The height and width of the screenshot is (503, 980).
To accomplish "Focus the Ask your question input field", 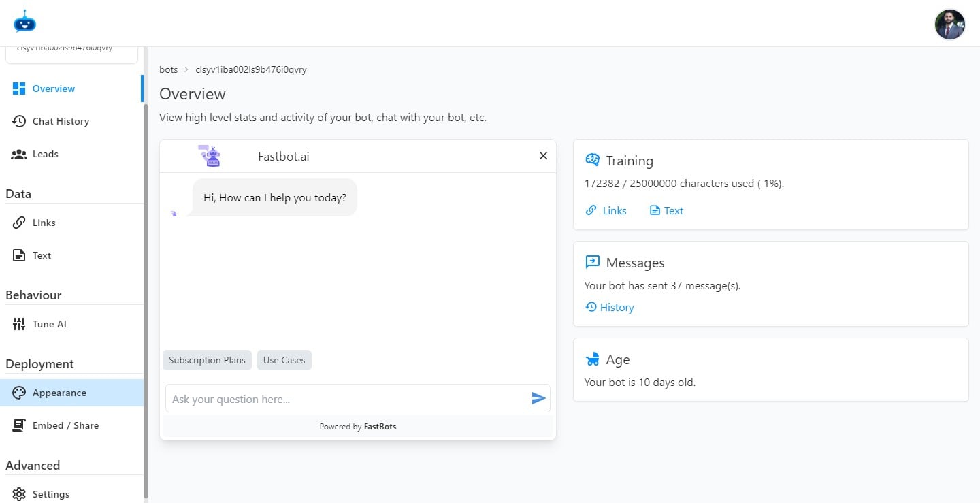I will [x=347, y=399].
